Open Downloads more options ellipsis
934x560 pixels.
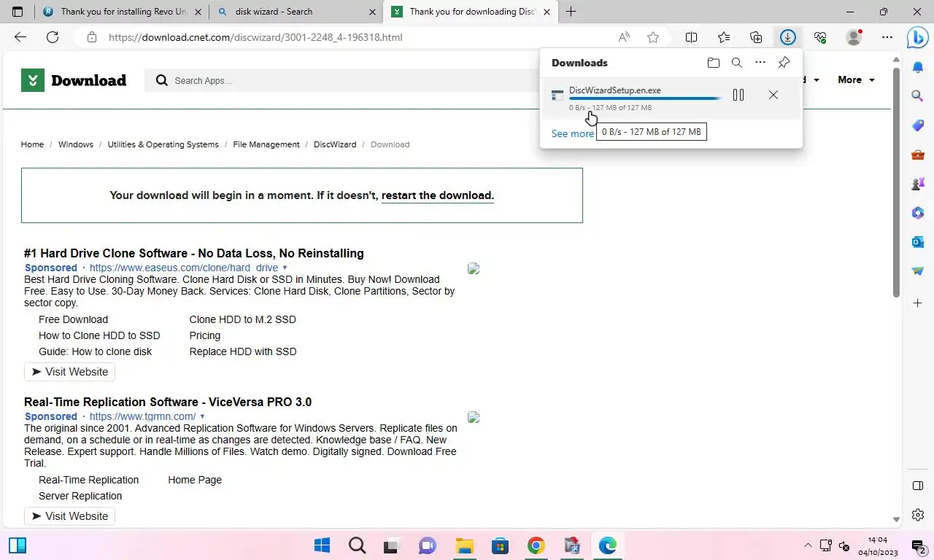760,63
